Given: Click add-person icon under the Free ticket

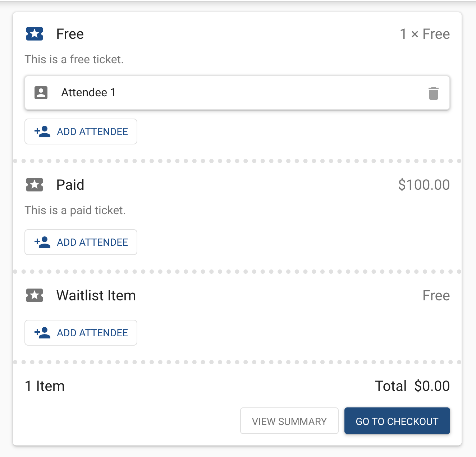Looking at the screenshot, I should pyautogui.click(x=42, y=131).
